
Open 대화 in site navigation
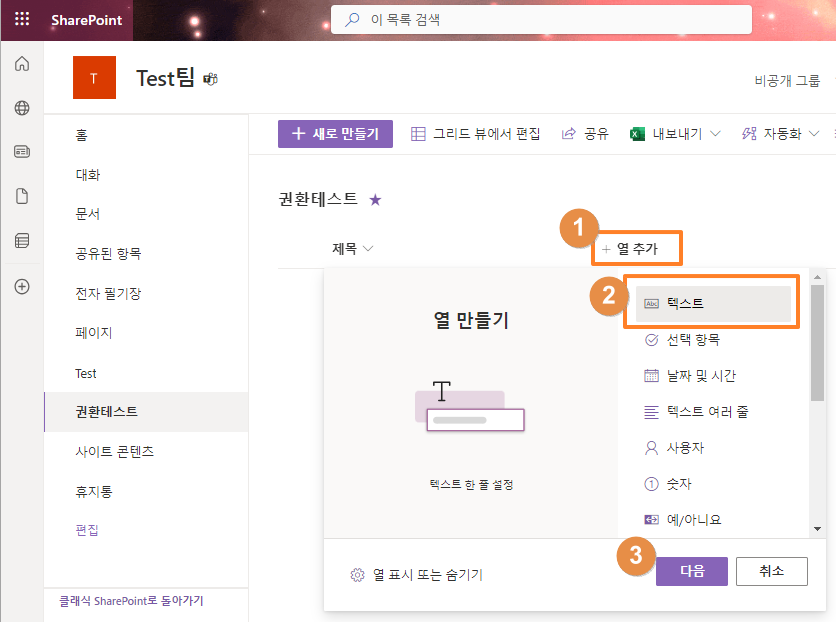(x=87, y=175)
